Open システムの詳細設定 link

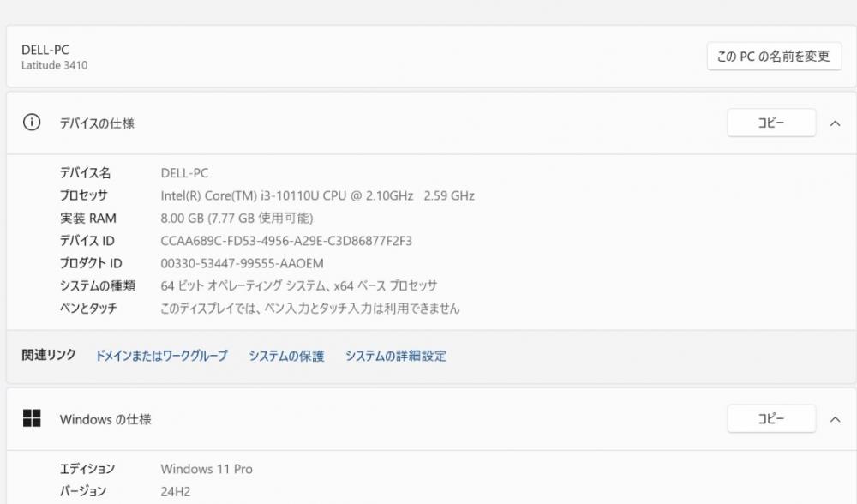(x=396, y=356)
